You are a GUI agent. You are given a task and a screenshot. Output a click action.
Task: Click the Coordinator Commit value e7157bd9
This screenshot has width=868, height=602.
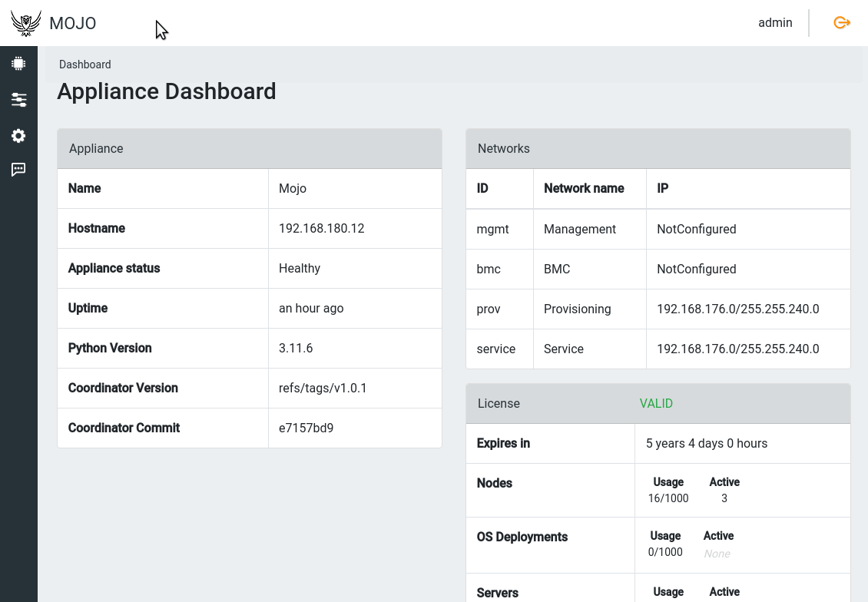click(x=306, y=428)
